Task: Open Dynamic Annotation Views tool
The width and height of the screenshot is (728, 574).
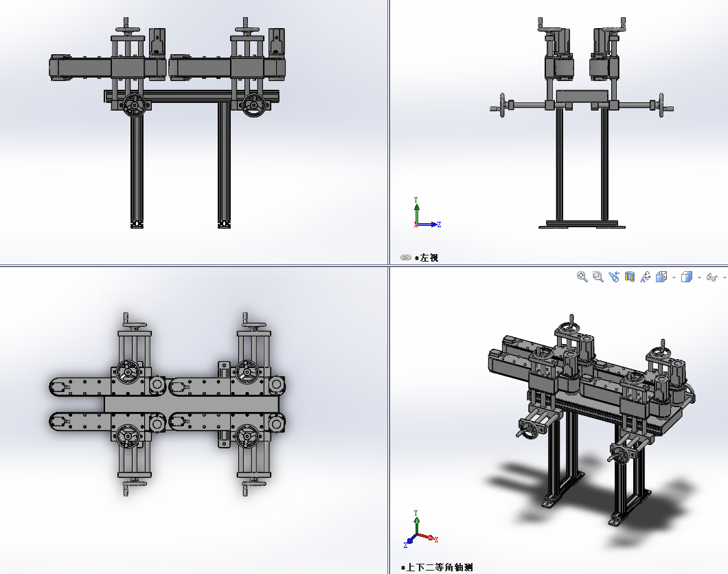Action: click(646, 277)
